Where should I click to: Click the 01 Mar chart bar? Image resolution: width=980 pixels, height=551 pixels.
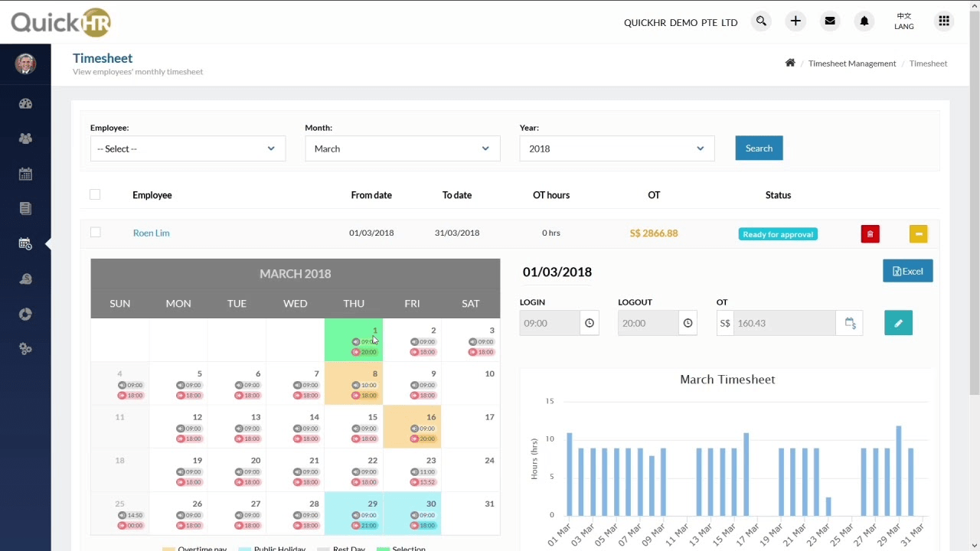coord(570,474)
